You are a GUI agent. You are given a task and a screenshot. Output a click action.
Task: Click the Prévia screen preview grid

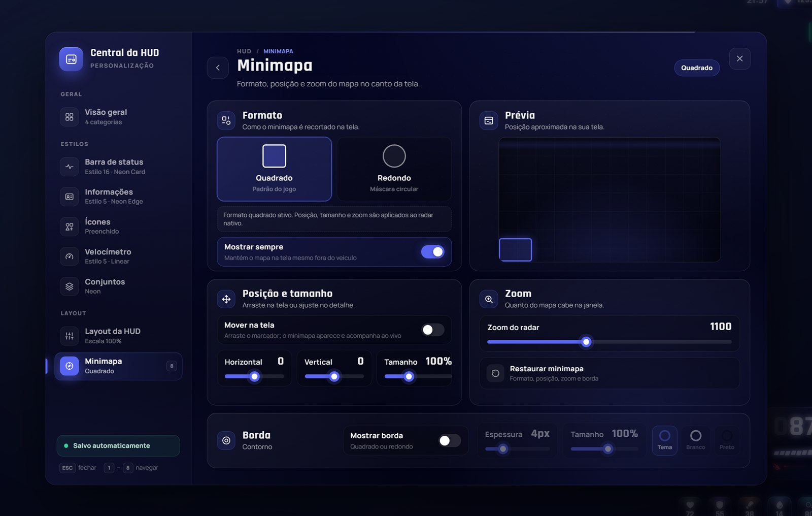(x=610, y=200)
